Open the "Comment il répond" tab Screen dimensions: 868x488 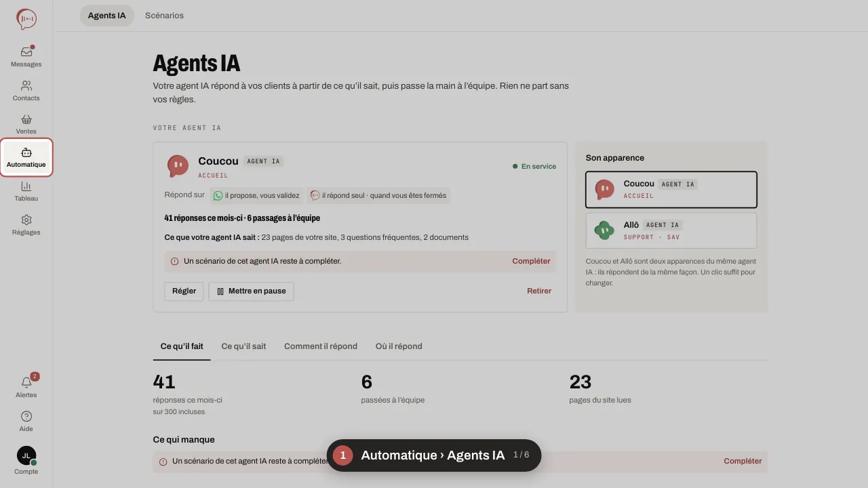(321, 346)
